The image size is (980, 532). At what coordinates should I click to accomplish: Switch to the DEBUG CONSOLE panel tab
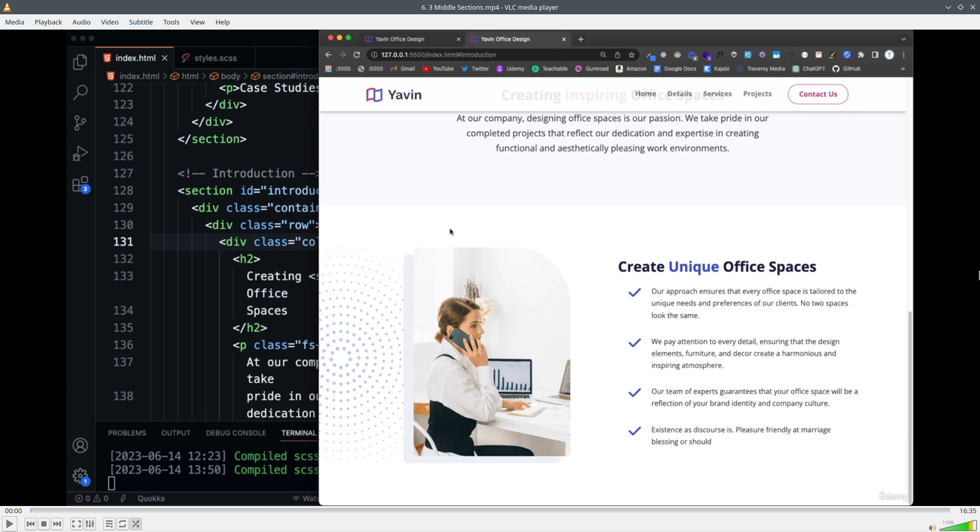(236, 433)
